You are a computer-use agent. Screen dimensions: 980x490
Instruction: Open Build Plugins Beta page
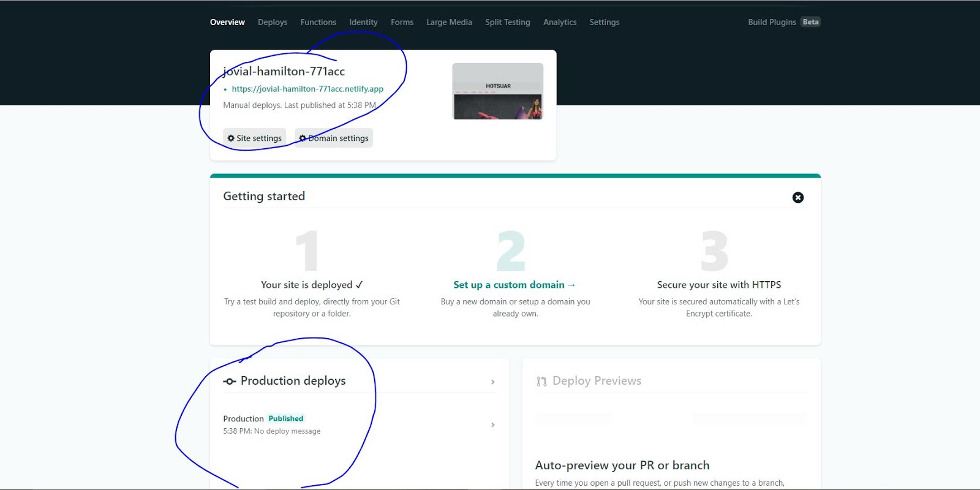coord(784,22)
